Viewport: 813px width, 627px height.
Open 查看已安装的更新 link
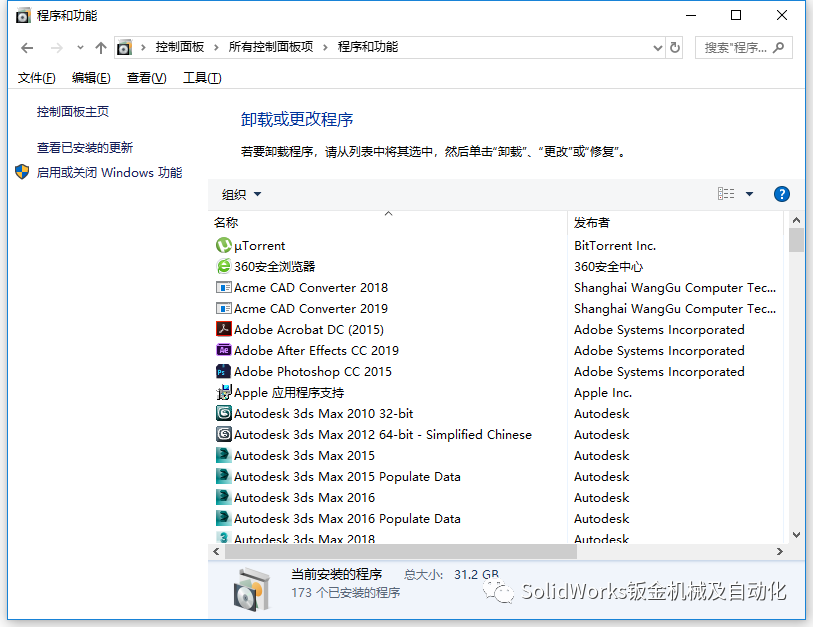point(85,148)
